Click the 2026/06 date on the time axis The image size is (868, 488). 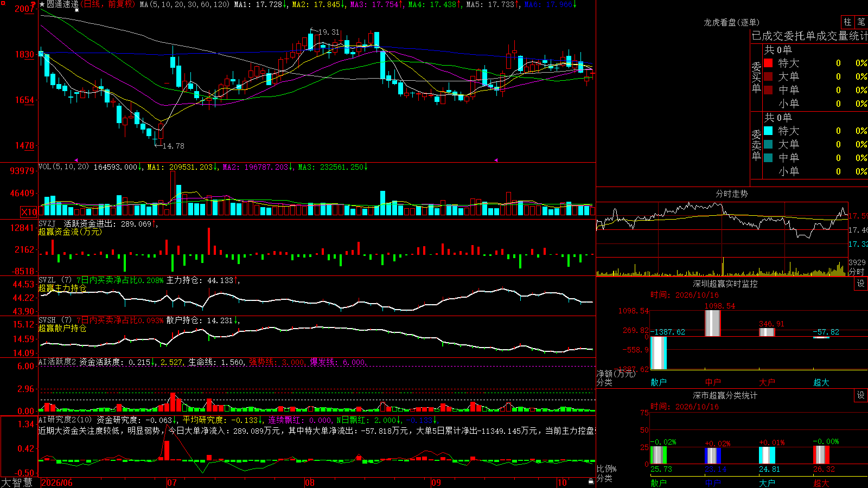[57, 483]
